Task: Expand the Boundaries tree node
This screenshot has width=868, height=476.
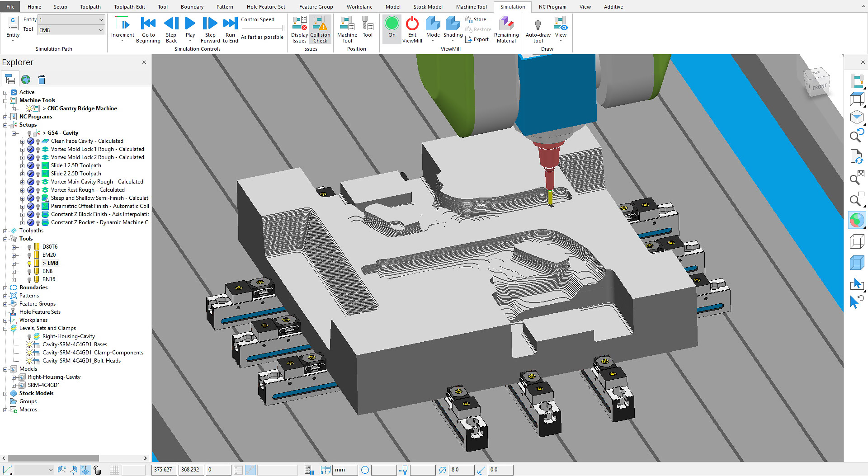Action: click(5, 288)
